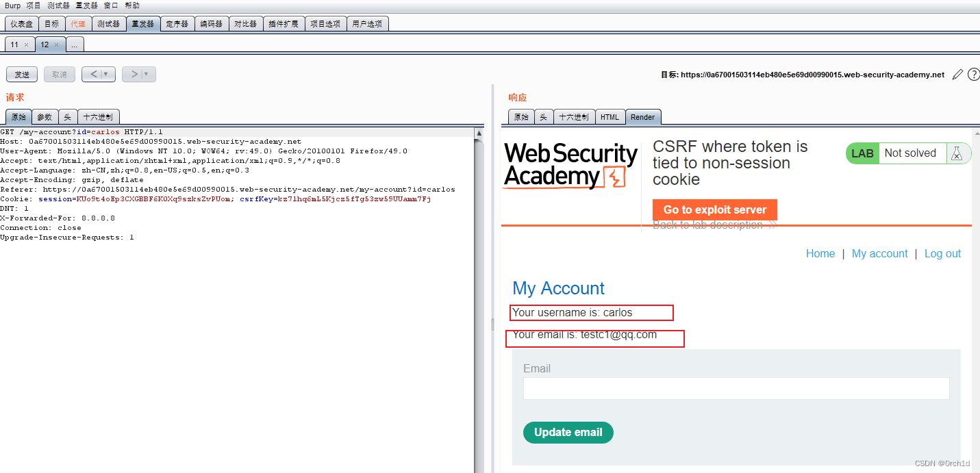Expand the back history dropdown arrow
The width and height of the screenshot is (980, 473).
[108, 75]
